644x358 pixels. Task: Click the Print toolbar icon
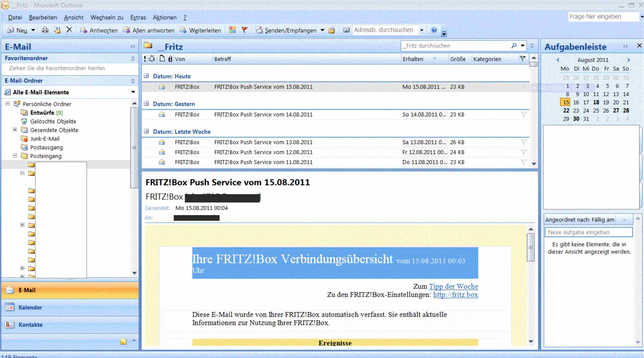tap(45, 30)
